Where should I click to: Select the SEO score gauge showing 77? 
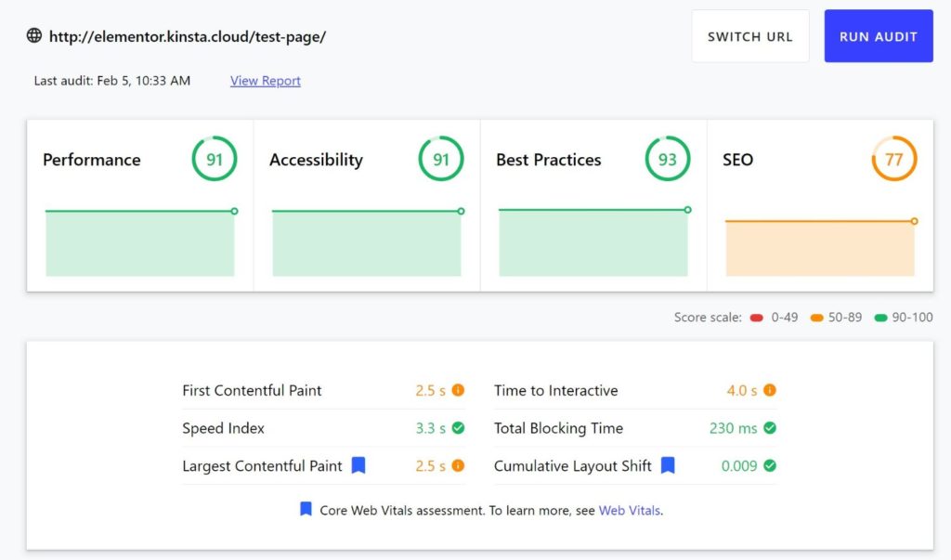(x=893, y=158)
